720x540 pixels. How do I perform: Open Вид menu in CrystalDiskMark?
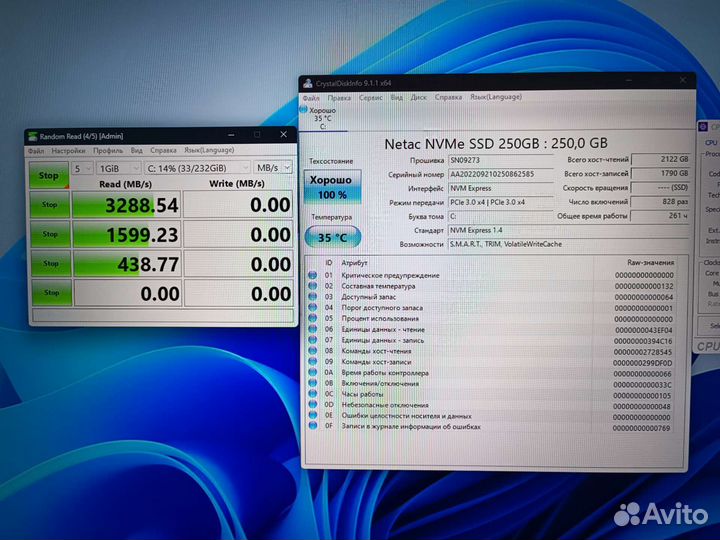pyautogui.click(x=136, y=150)
